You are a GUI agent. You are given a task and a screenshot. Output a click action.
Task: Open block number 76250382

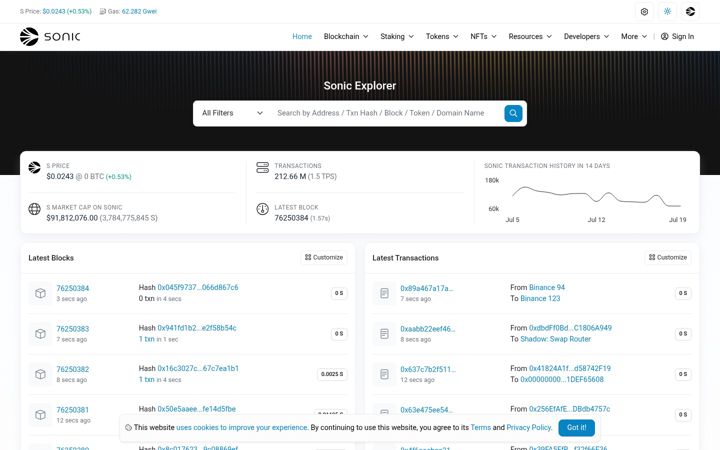73,369
